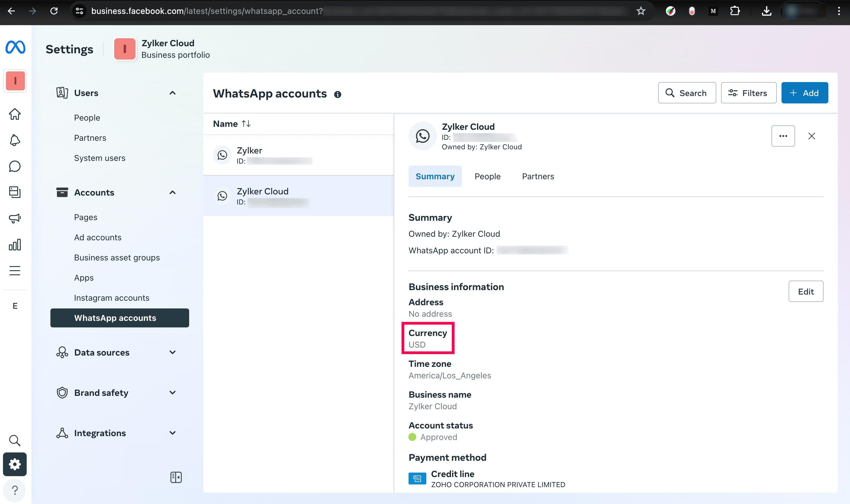Screen dimensions: 850x504
Task: Switch to the Partners tab
Action: pyautogui.click(x=538, y=176)
